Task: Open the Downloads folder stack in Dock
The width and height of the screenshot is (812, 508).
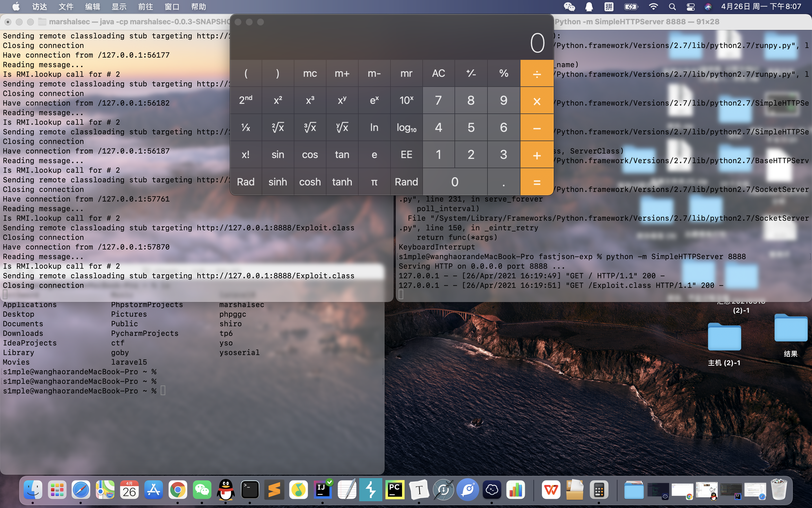Action: coord(634,490)
